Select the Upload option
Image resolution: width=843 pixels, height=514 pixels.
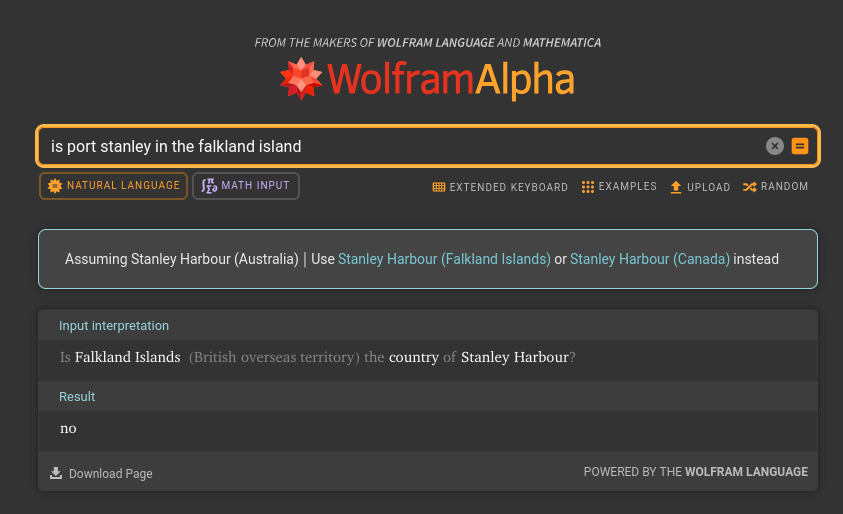click(708, 187)
